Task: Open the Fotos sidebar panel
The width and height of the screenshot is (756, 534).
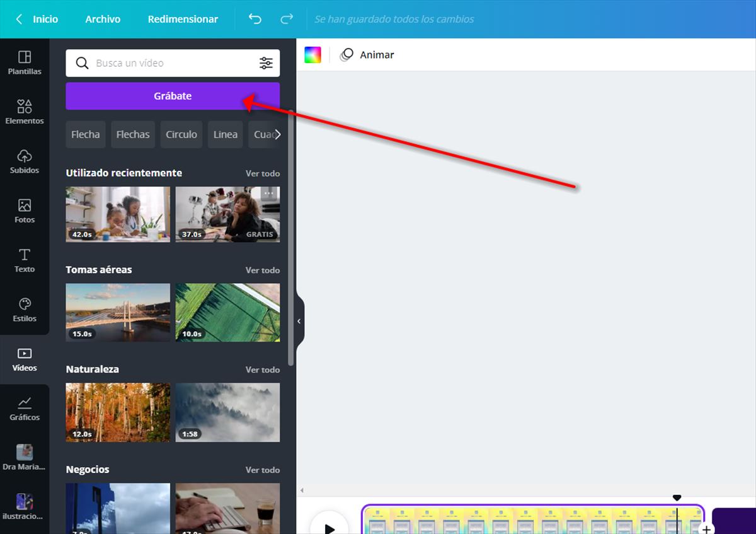Action: [25, 211]
